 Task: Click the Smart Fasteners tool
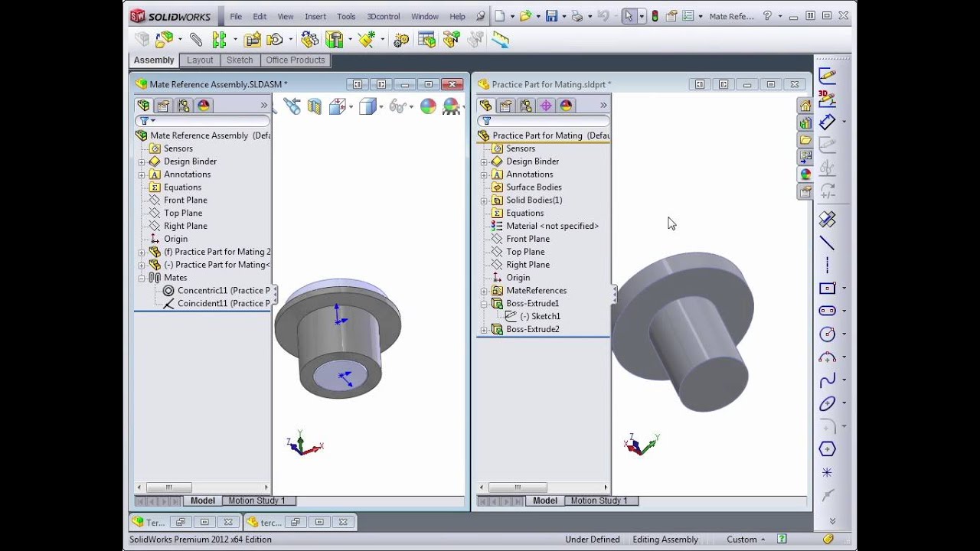click(253, 40)
